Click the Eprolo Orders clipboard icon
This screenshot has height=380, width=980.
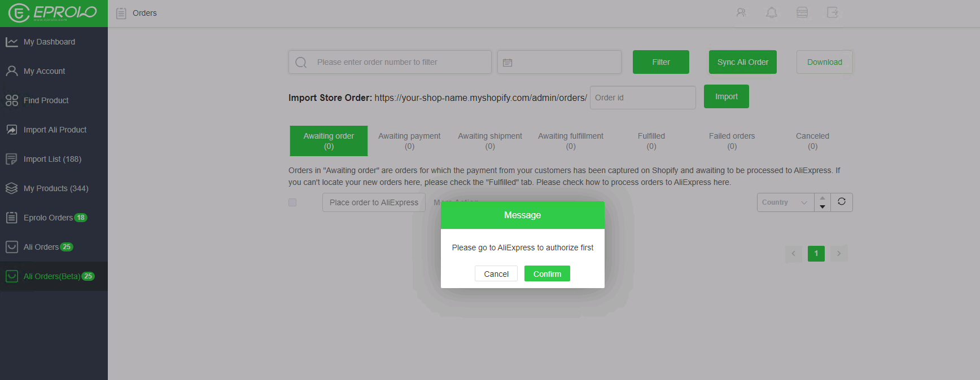coord(12,218)
